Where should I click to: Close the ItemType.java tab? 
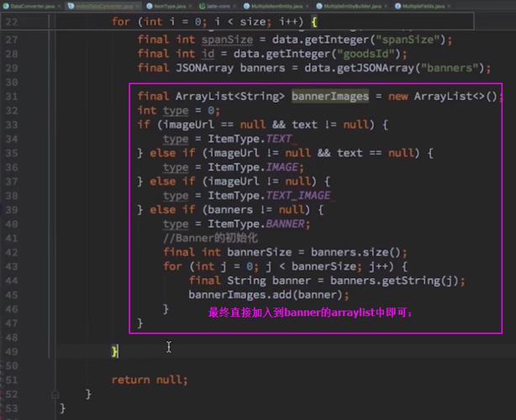191,6
